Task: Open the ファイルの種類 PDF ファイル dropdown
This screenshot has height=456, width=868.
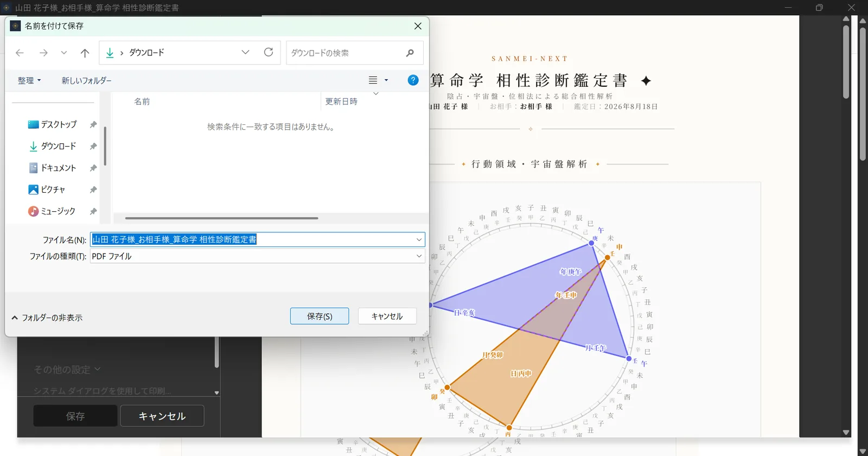Action: coord(257,256)
